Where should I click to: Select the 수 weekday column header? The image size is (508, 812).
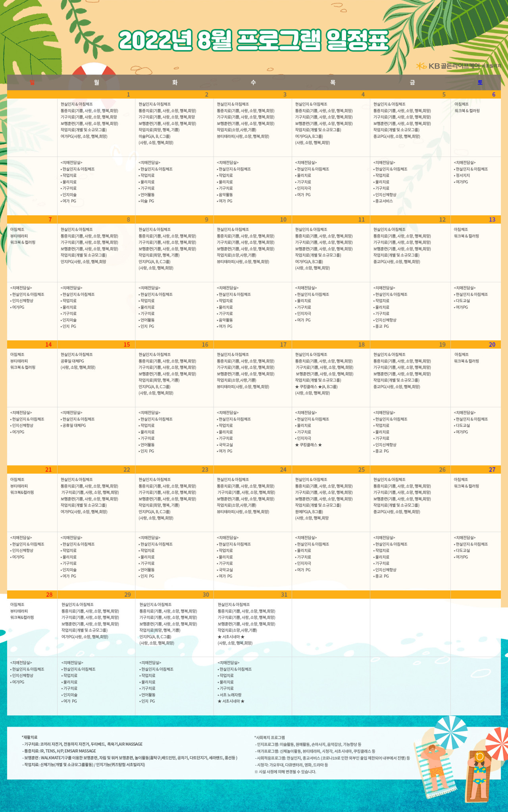coord(253,82)
